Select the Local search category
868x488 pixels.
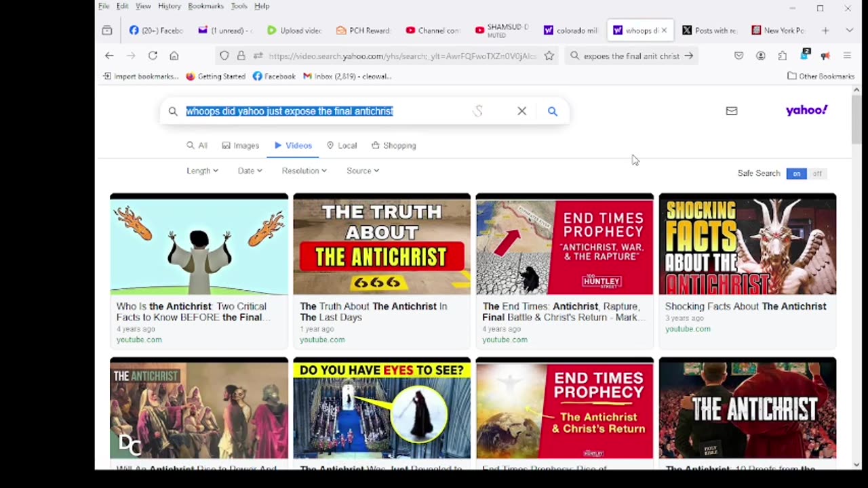[x=341, y=146]
